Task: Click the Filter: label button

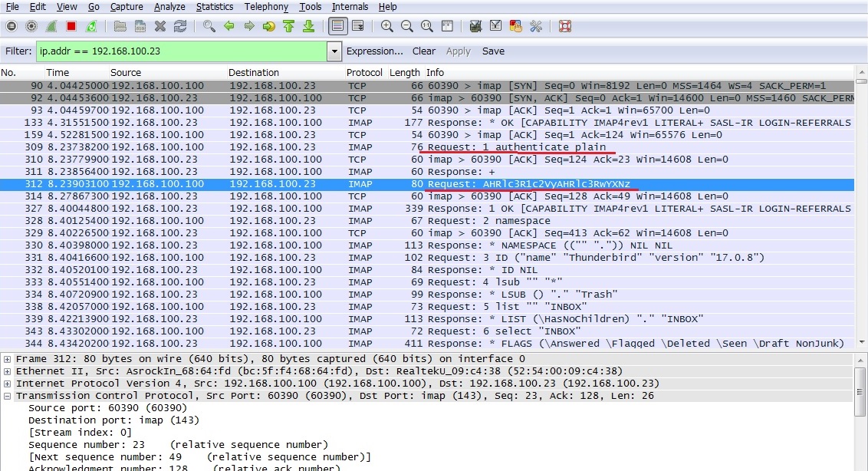Action: pos(18,51)
